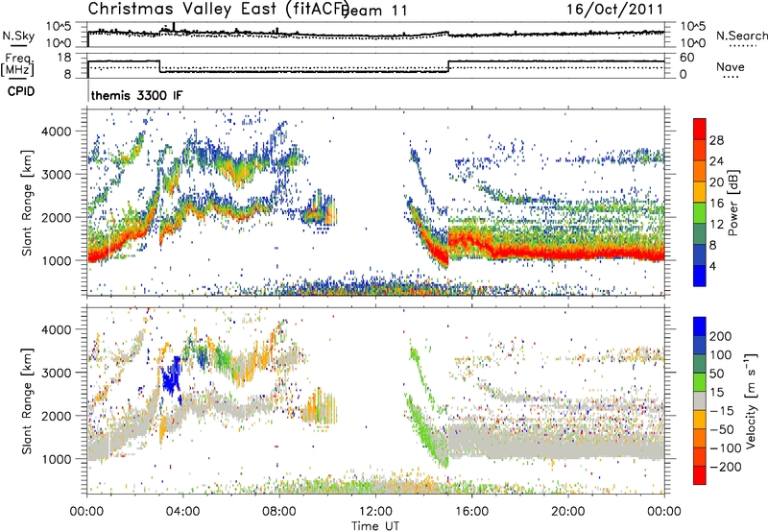Click the "16:00" time tick label

click(471, 512)
